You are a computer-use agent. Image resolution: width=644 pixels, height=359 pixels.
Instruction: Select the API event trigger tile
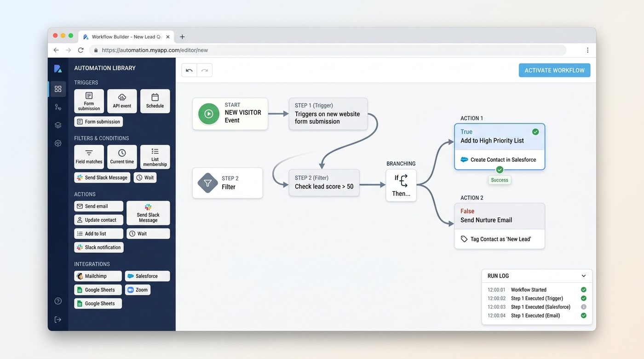click(122, 101)
